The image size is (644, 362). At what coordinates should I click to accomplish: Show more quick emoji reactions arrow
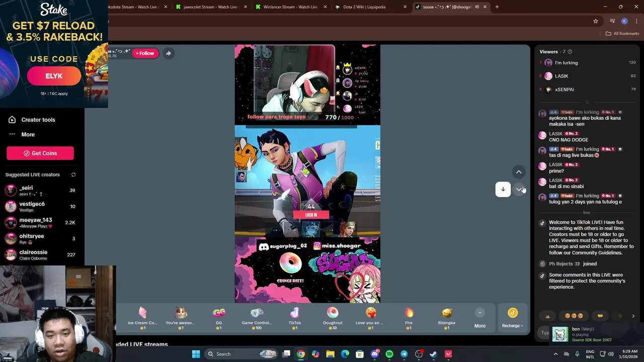click(x=633, y=316)
